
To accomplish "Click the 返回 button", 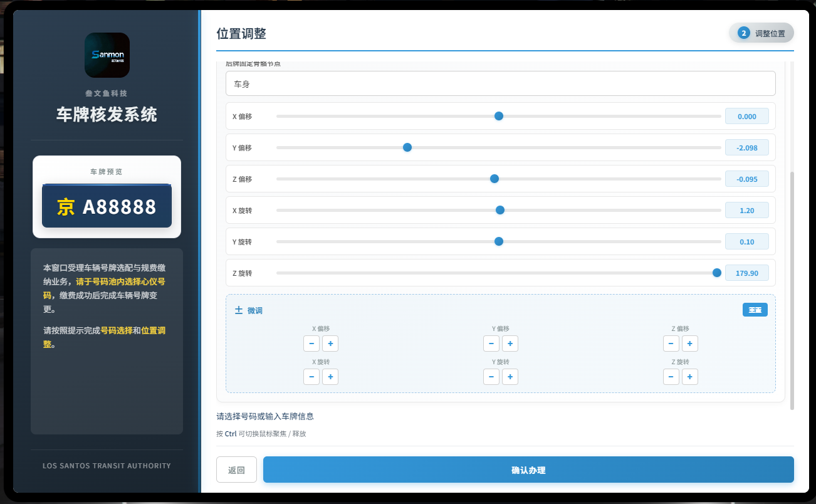I will (x=236, y=470).
